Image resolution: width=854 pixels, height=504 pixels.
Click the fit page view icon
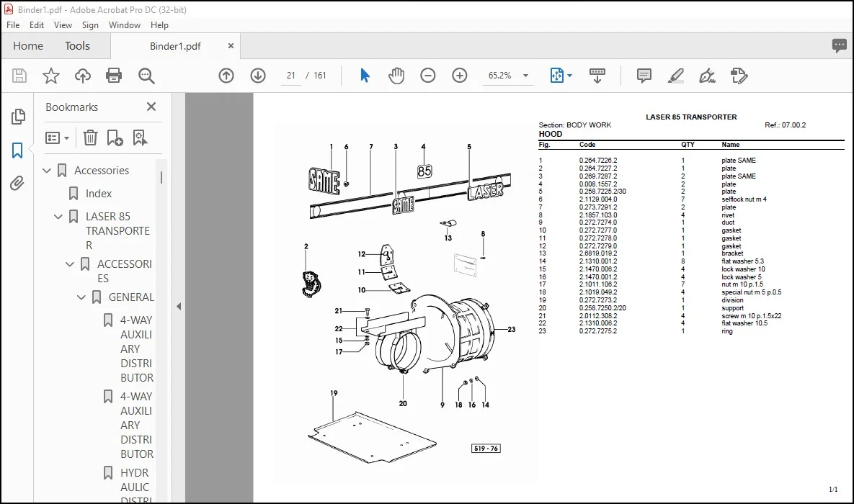click(556, 76)
